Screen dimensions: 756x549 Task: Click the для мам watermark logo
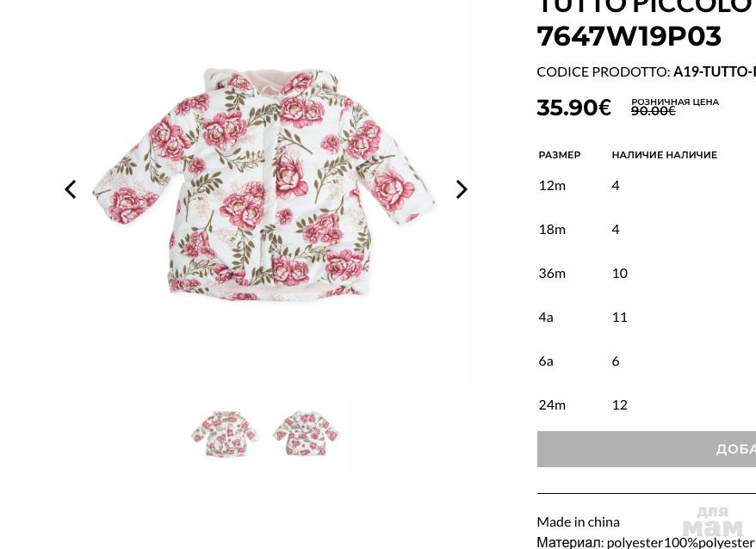pos(713,522)
